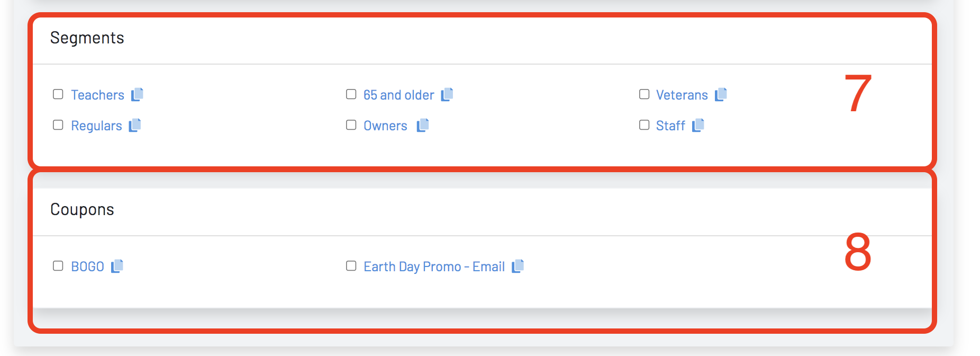The width and height of the screenshot is (980, 356).
Task: Tick the Earth Day Promo checkbox
Action: [351, 266]
